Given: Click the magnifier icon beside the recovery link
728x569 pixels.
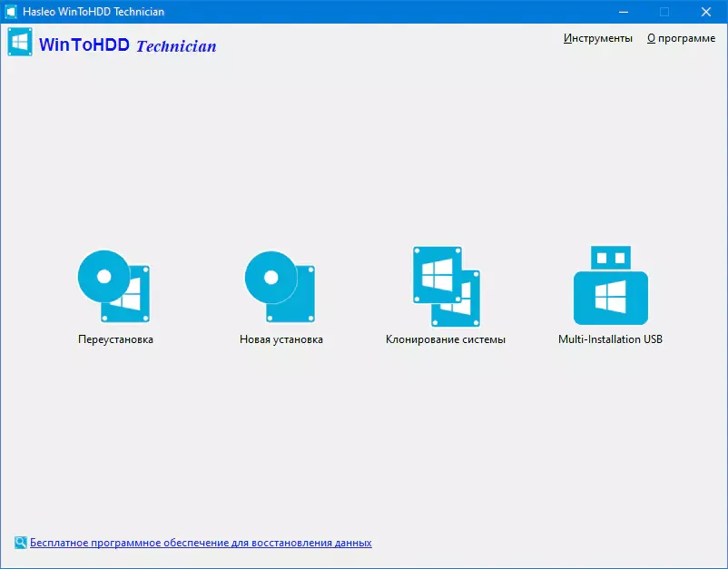Looking at the screenshot, I should tap(20, 543).
